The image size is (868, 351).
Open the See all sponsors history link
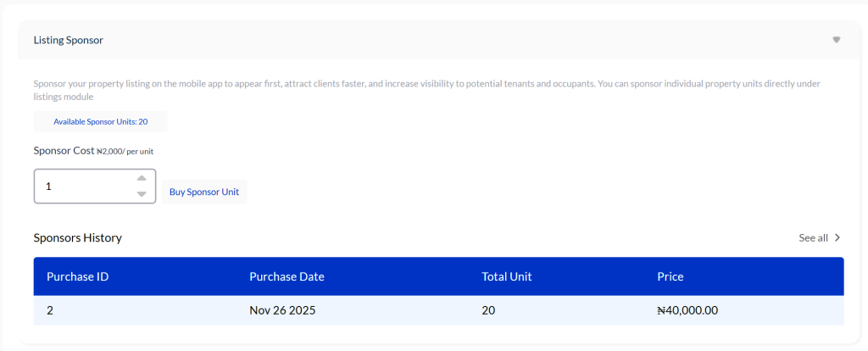[813, 237]
